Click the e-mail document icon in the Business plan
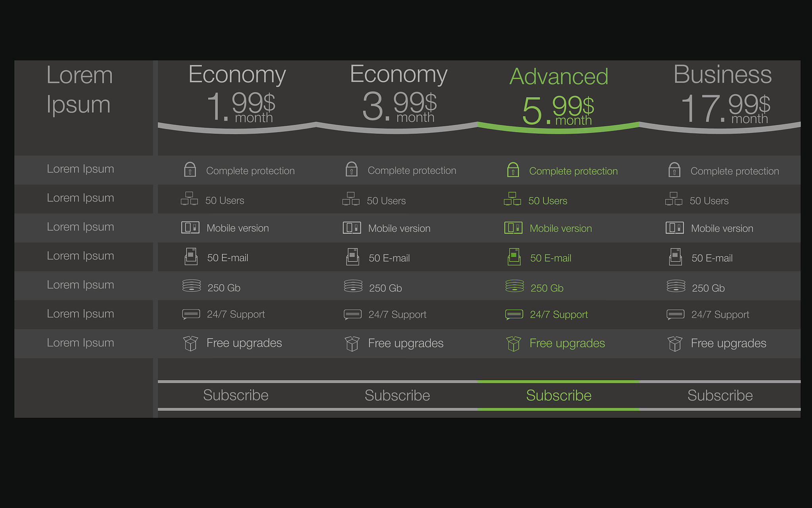 pyautogui.click(x=675, y=257)
